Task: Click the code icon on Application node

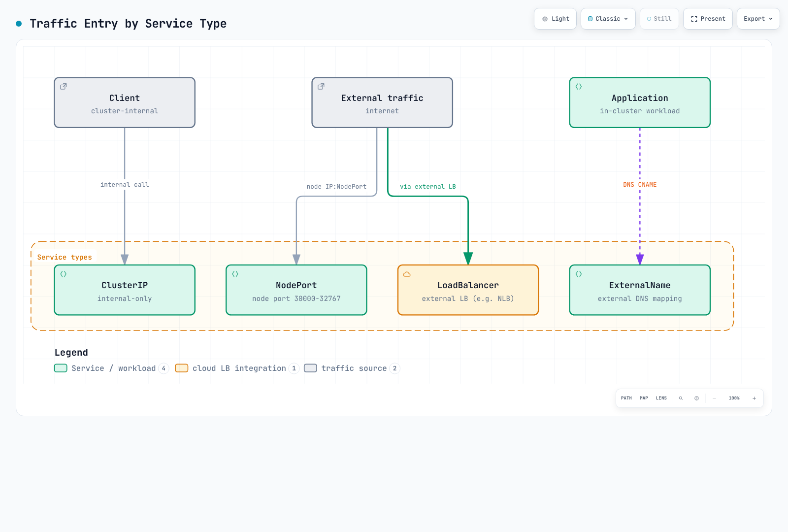Action: tap(579, 87)
